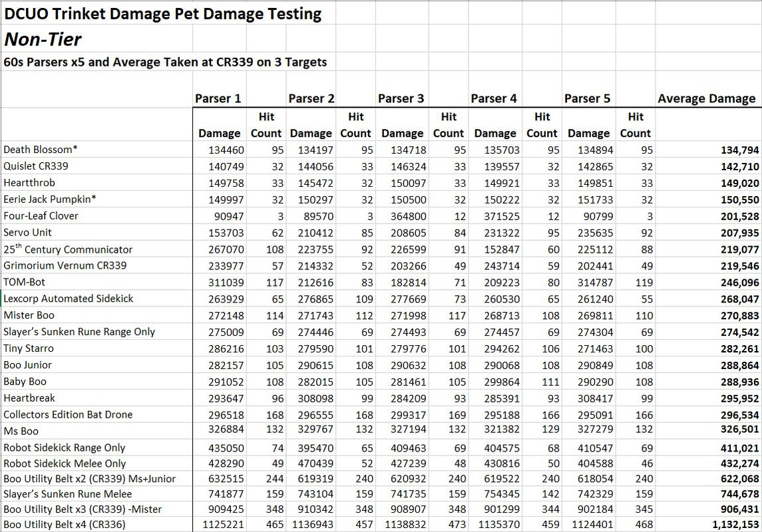This screenshot has width=762, height=532.
Task: Select Lexcorp Sidekick average 268,047
Action: [x=739, y=299]
